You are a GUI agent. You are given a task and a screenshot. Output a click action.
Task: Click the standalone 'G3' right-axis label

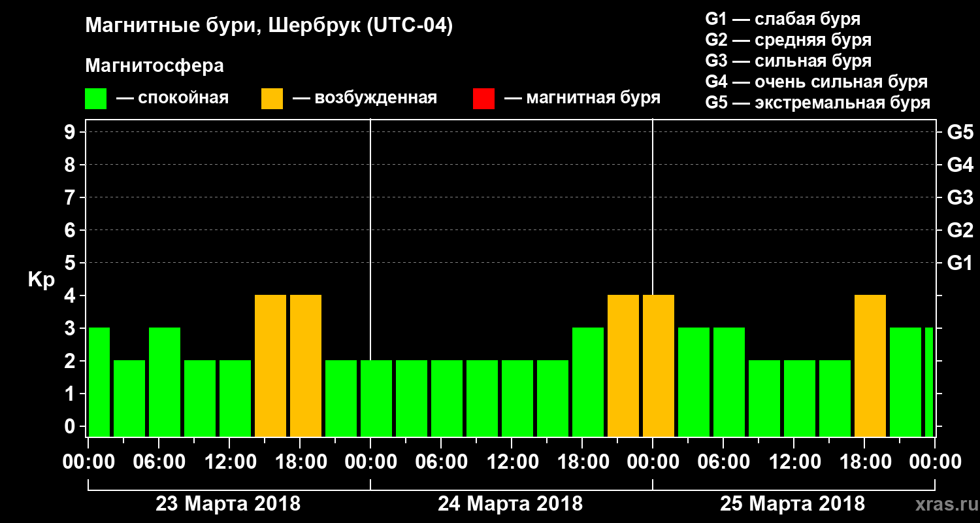click(960, 197)
